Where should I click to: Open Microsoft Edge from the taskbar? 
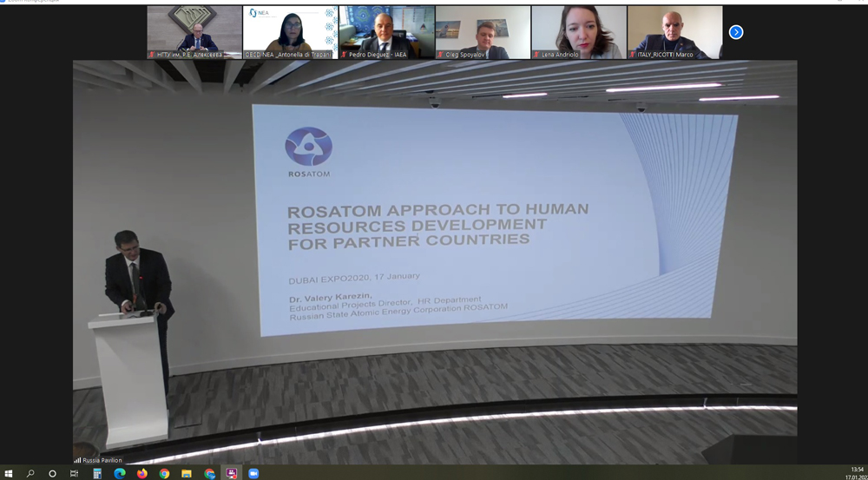tap(119, 473)
